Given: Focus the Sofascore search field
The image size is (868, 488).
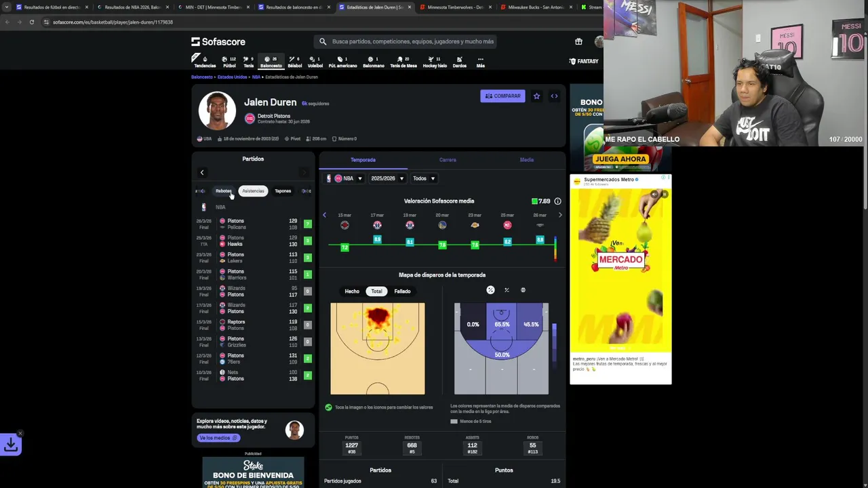Looking at the screenshot, I should pos(406,41).
